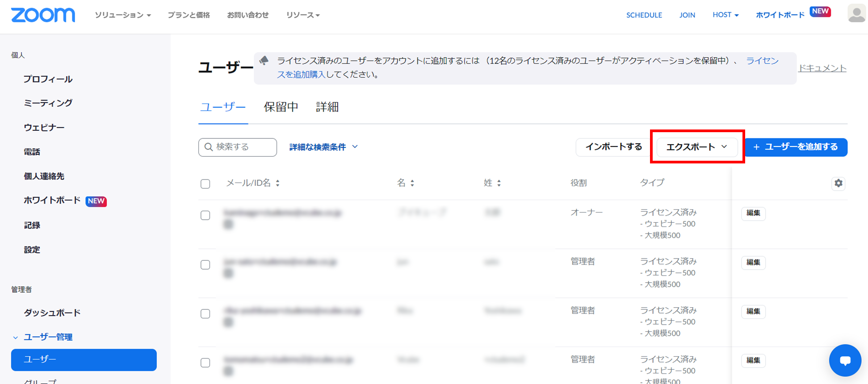This screenshot has width=868, height=384.
Task: Check the second row 管理者 checkbox
Action: (x=205, y=265)
